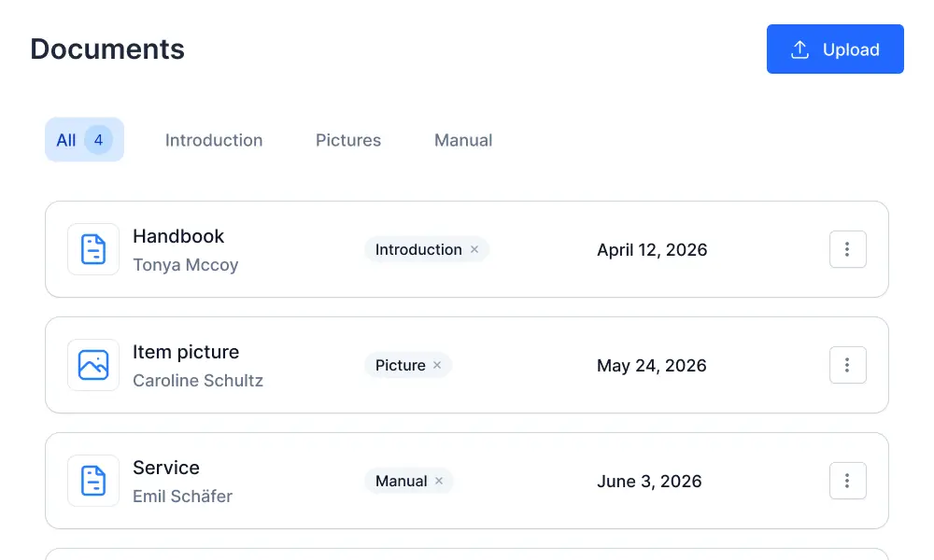The height and width of the screenshot is (560, 934).
Task: Switch to the Introduction tab
Action: (x=214, y=140)
